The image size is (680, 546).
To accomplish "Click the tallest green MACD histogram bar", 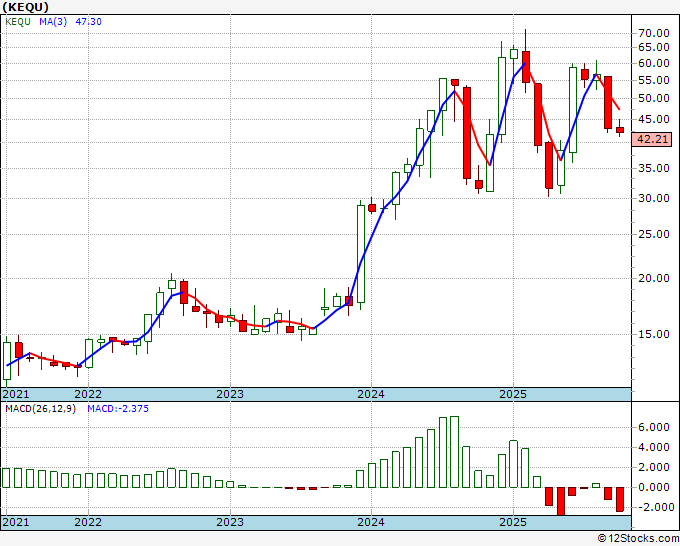I will 454,451.
